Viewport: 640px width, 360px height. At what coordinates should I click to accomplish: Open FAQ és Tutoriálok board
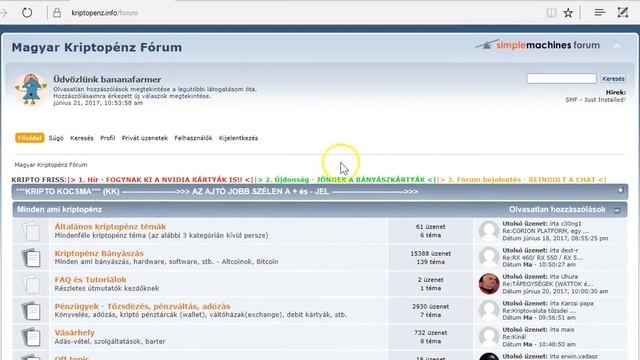90,280
